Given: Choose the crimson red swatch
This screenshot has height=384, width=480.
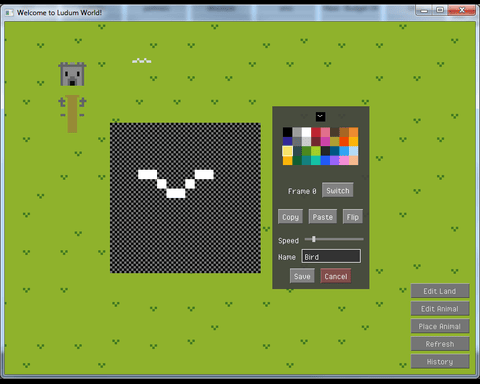Looking at the screenshot, I should (316, 132).
